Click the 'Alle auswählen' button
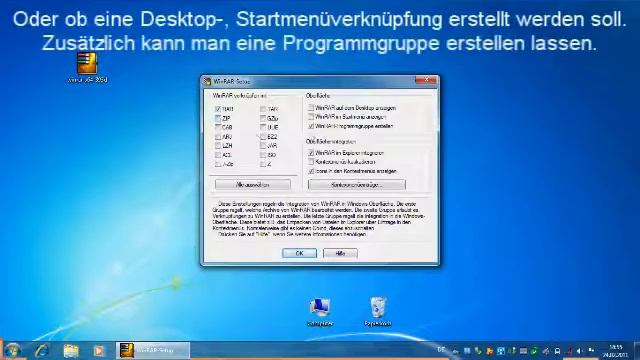640x360 pixels. point(253,185)
